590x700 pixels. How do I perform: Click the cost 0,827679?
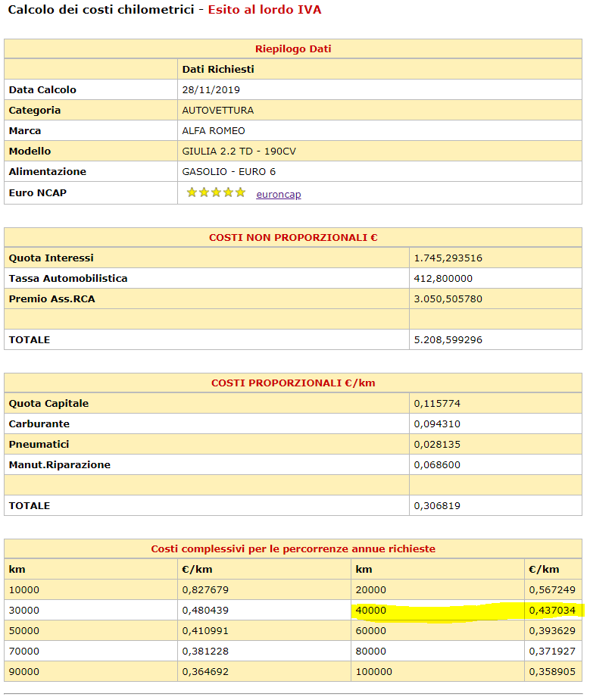coord(205,589)
